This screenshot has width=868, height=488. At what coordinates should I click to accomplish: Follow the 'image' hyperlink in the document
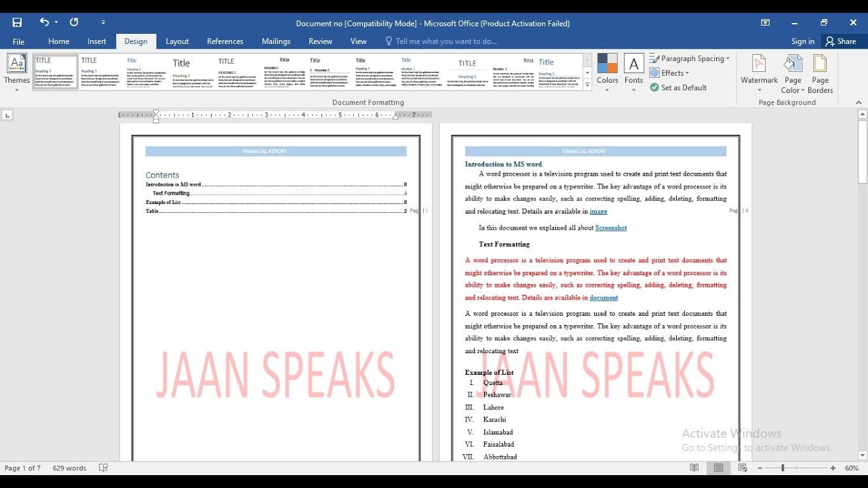tap(598, 211)
